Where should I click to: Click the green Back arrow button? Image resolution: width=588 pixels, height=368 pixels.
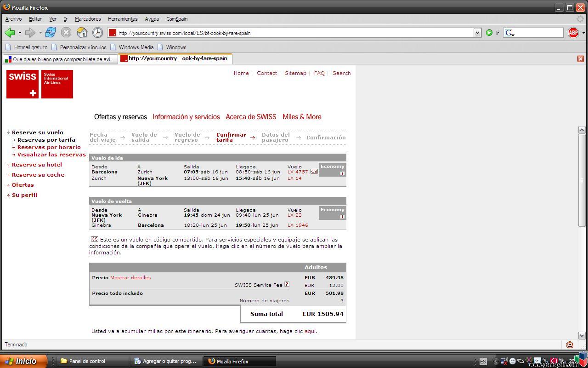click(10, 33)
